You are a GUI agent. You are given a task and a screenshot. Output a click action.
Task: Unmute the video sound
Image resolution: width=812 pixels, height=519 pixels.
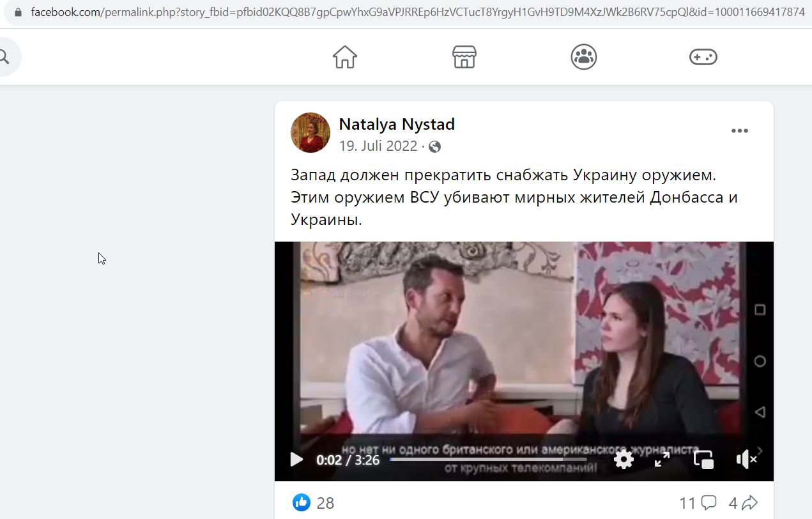(746, 459)
